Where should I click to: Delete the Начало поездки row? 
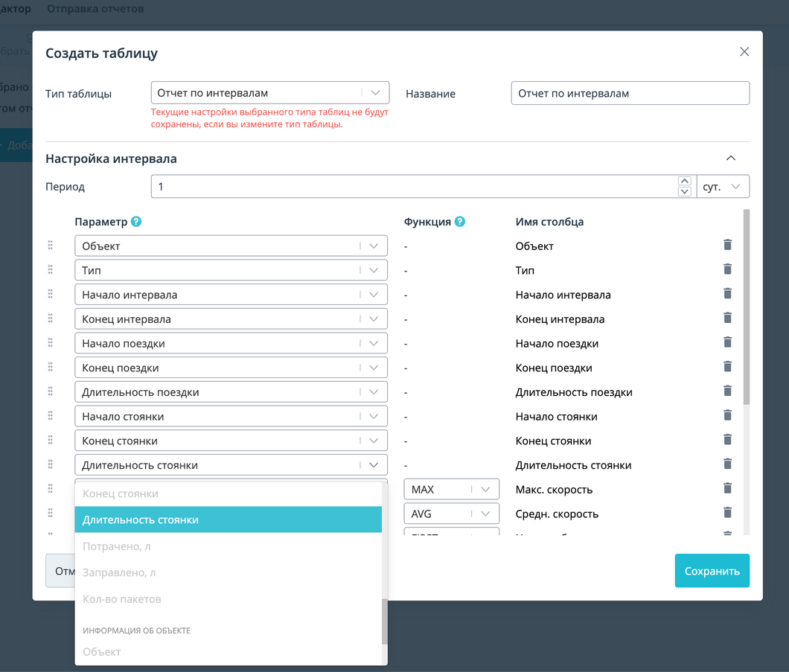(x=727, y=342)
